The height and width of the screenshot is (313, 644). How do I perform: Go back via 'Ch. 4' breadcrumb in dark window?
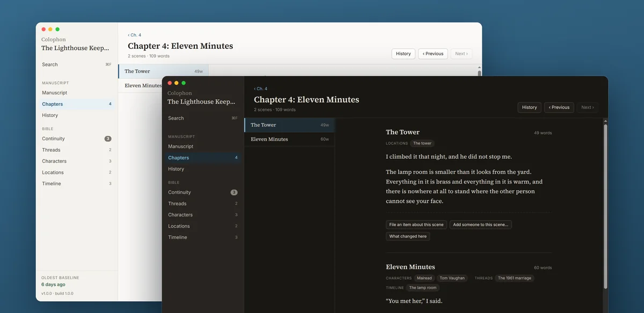pyautogui.click(x=261, y=89)
